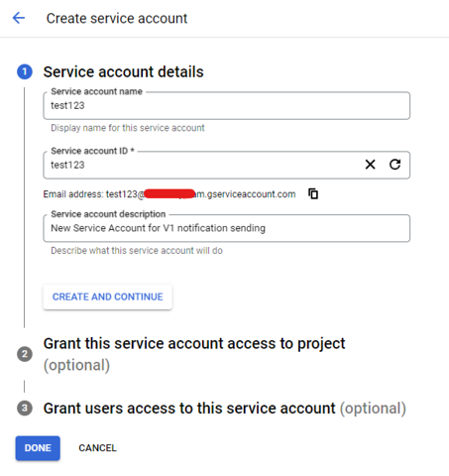This screenshot has height=476, width=449.
Task: Clear the Service account ID field
Action: [x=370, y=165]
